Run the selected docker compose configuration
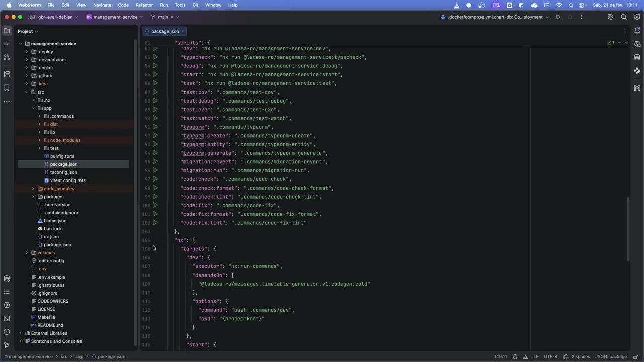This screenshot has width=644, height=362. point(558,17)
